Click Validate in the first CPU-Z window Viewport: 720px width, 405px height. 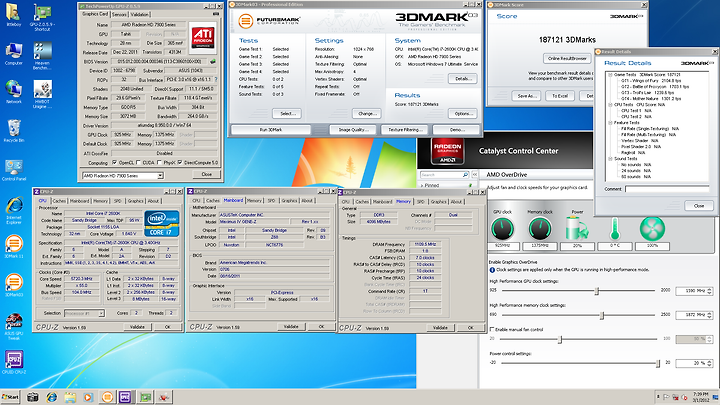pos(137,327)
